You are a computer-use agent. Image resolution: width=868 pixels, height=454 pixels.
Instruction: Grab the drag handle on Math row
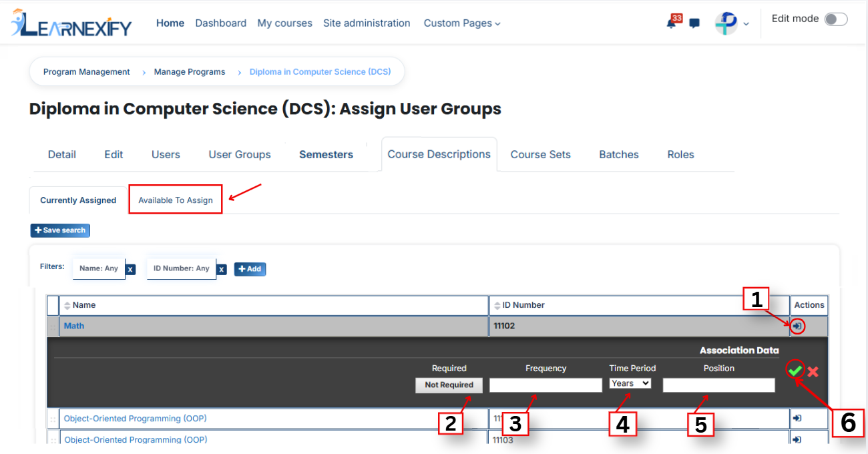53,326
